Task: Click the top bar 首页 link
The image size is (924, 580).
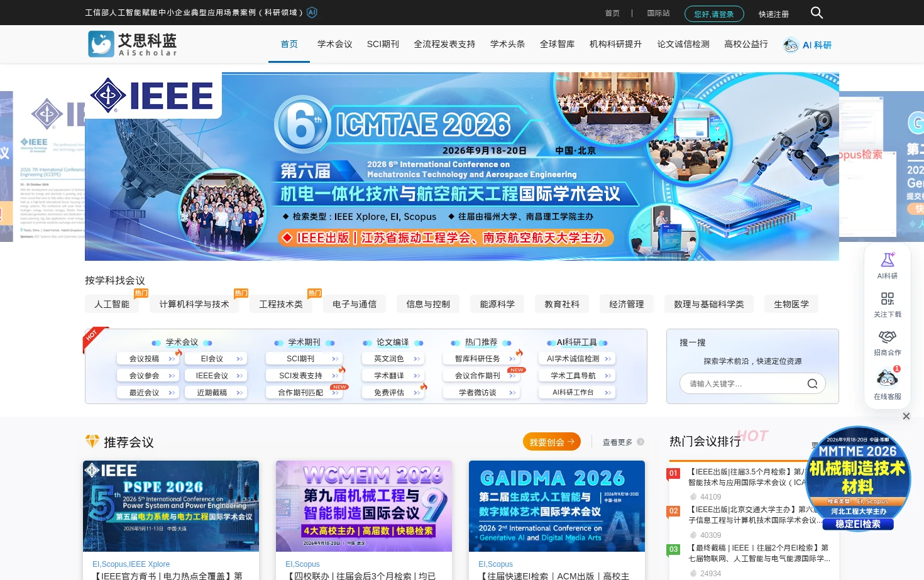Action: coord(612,13)
